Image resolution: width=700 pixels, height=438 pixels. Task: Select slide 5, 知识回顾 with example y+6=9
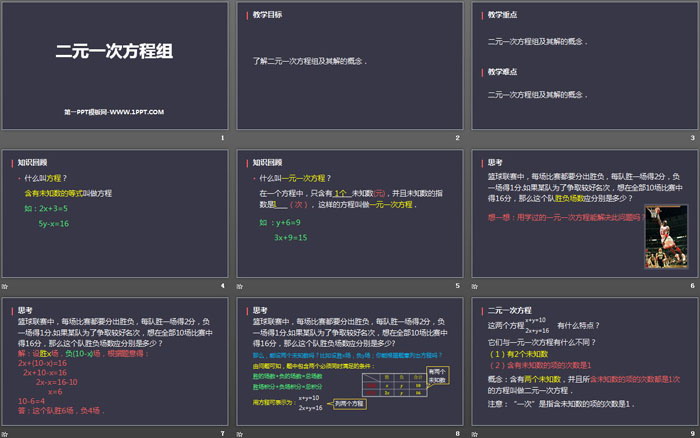coord(350,213)
